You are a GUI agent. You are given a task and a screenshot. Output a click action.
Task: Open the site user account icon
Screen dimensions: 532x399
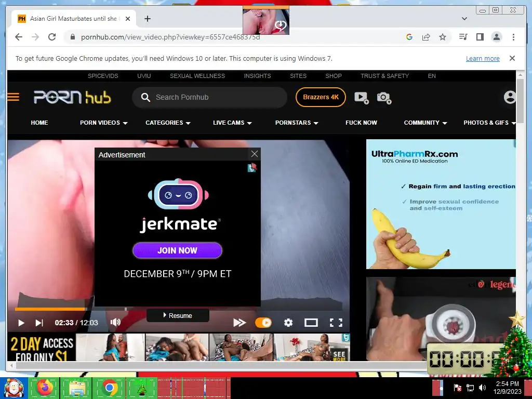click(x=510, y=97)
